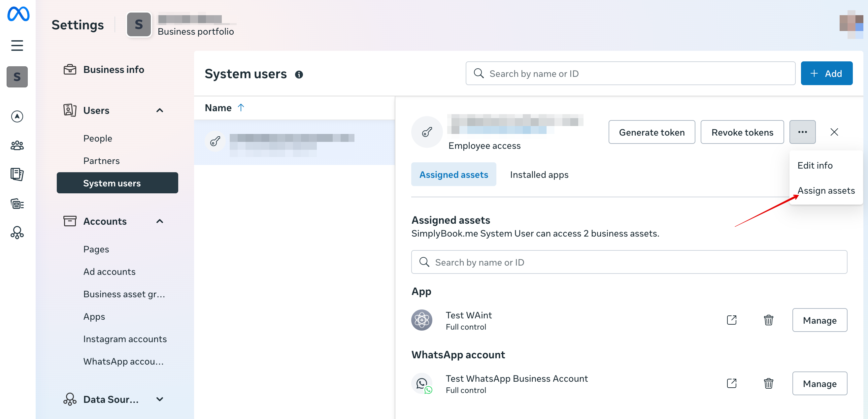Open the people group icon in left rail

pos(17,145)
